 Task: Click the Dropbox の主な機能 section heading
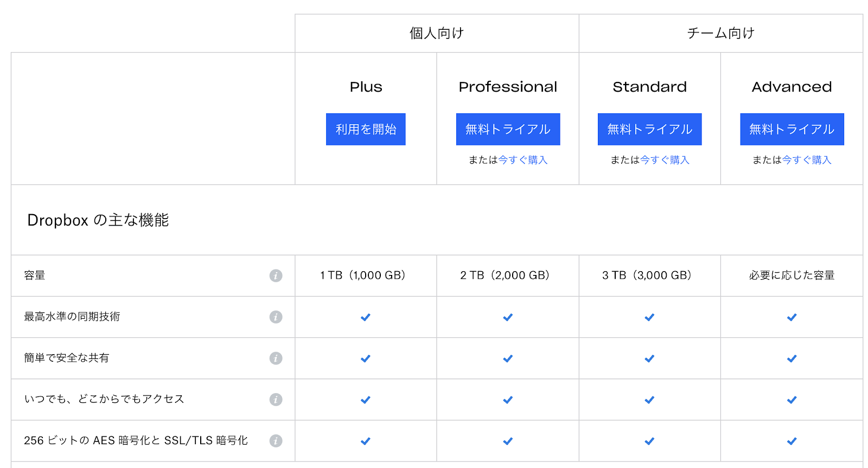[98, 220]
